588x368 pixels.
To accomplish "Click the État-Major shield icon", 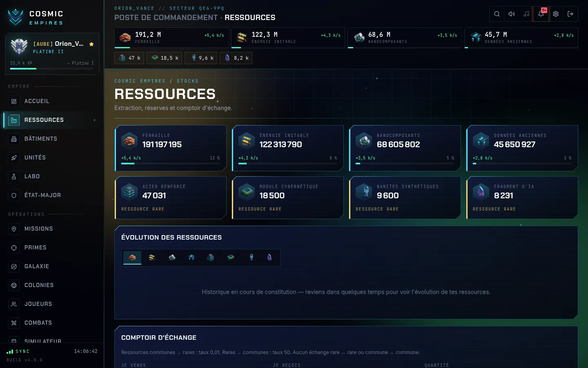I will click(x=14, y=195).
